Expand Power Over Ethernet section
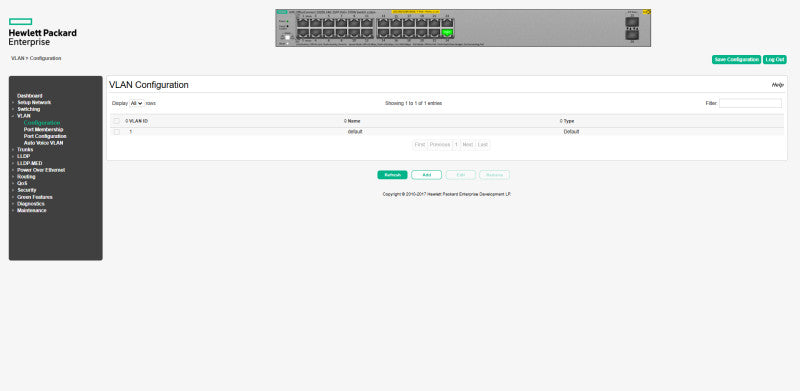Screen dimensions: 800x391 [41, 170]
